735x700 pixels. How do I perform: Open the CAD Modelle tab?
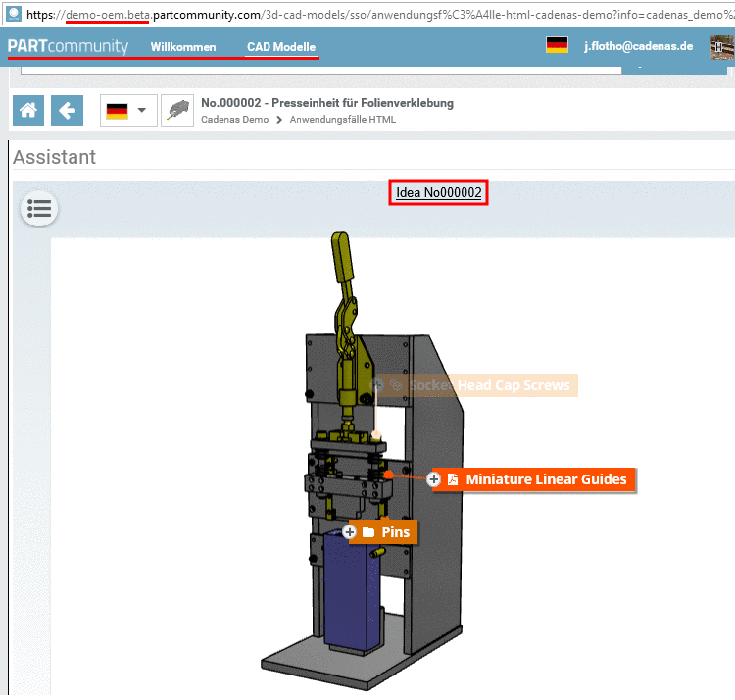coord(281,47)
